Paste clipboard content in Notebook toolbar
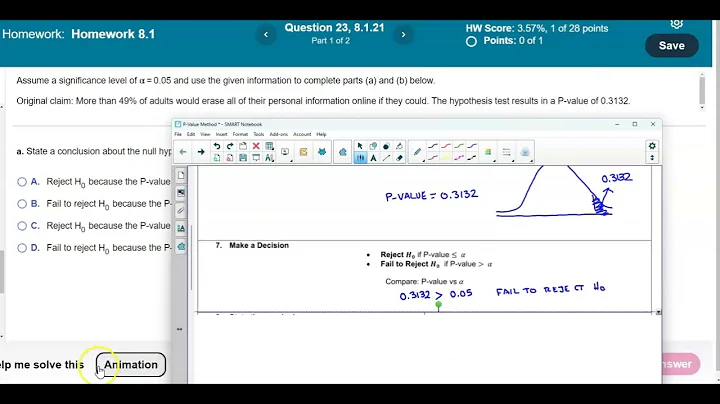Image resolution: width=720 pixels, height=404 pixels. point(243,146)
